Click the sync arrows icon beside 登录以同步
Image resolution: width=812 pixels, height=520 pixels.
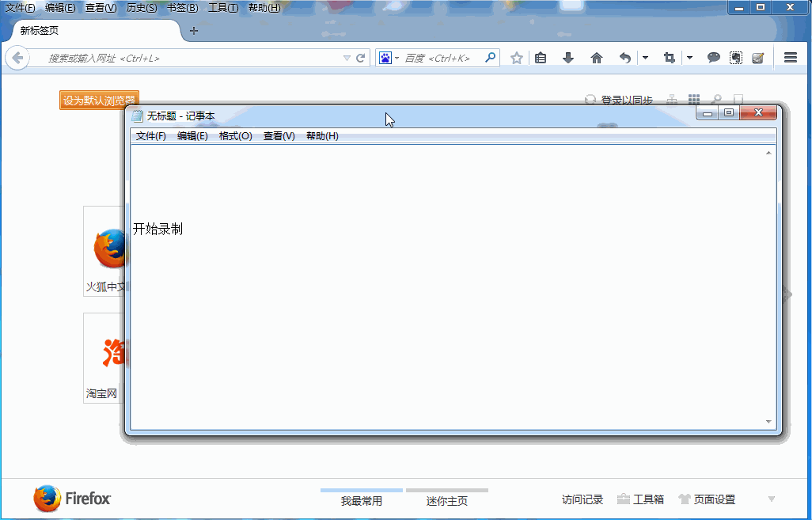590,100
